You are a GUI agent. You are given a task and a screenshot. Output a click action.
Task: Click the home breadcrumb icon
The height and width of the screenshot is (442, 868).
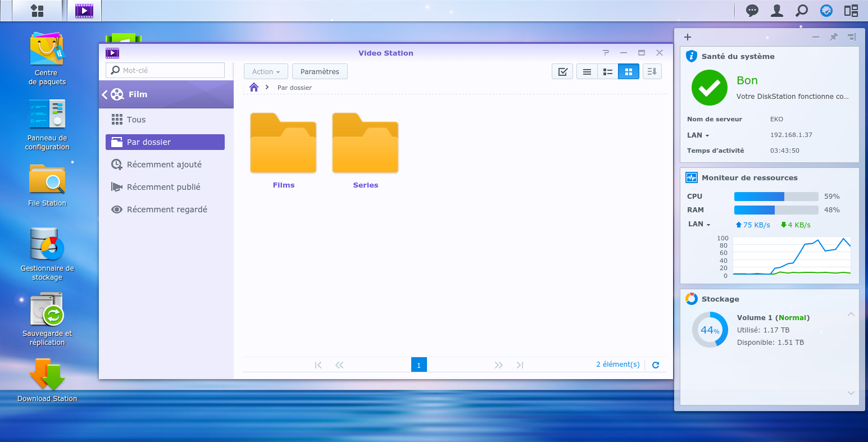[254, 87]
